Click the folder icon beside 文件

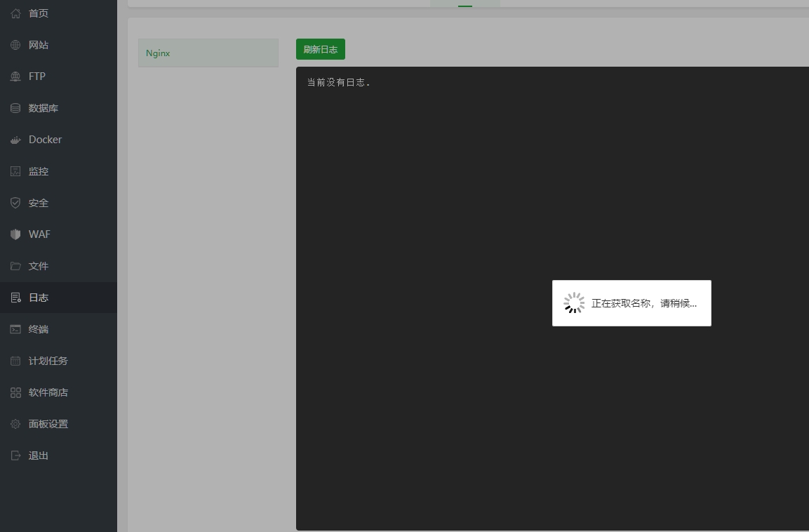pos(15,266)
